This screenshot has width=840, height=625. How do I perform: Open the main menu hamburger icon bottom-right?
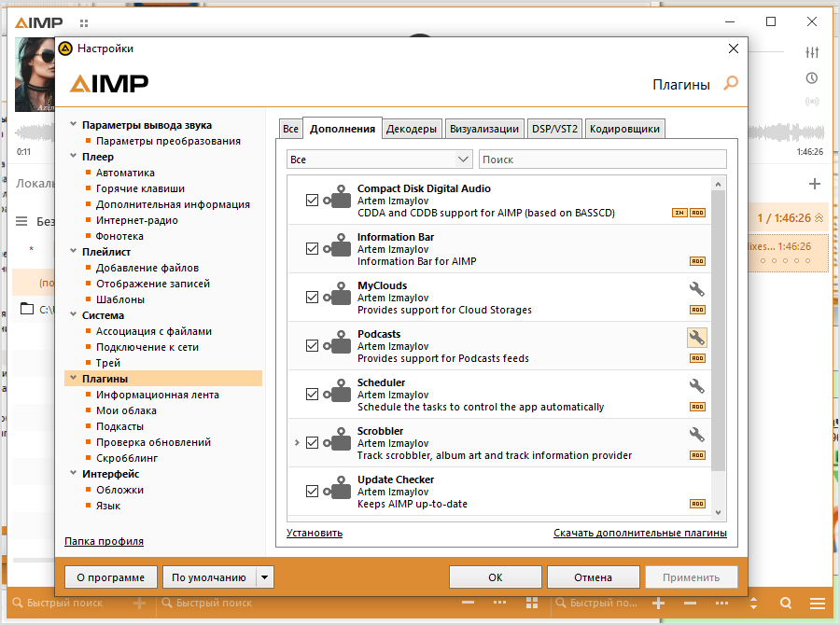pyautogui.click(x=817, y=604)
